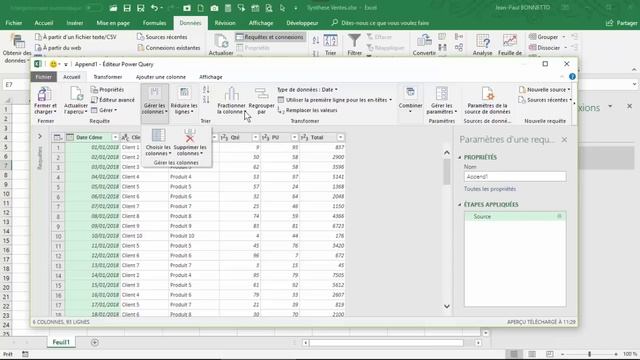
Task: Select the Feuil1 sheet tab
Action: point(61,342)
